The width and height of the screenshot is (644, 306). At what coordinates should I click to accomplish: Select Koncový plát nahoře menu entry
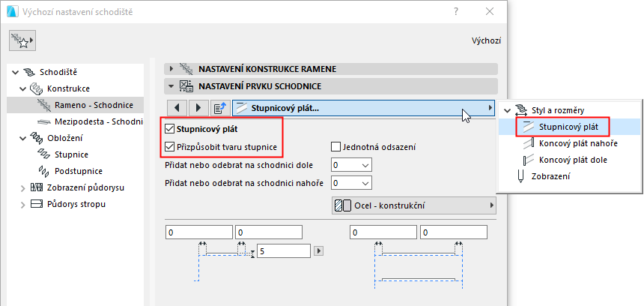[578, 143]
